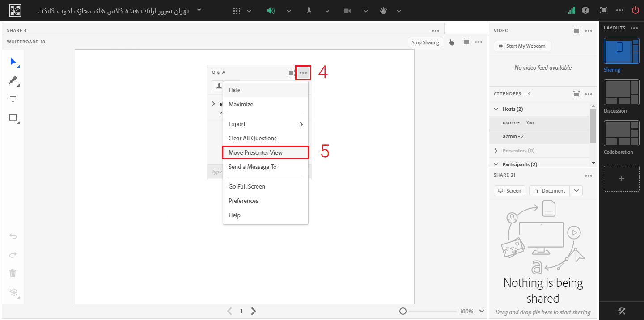Click the red power end-meeting icon
644x320 pixels.
[635, 10]
